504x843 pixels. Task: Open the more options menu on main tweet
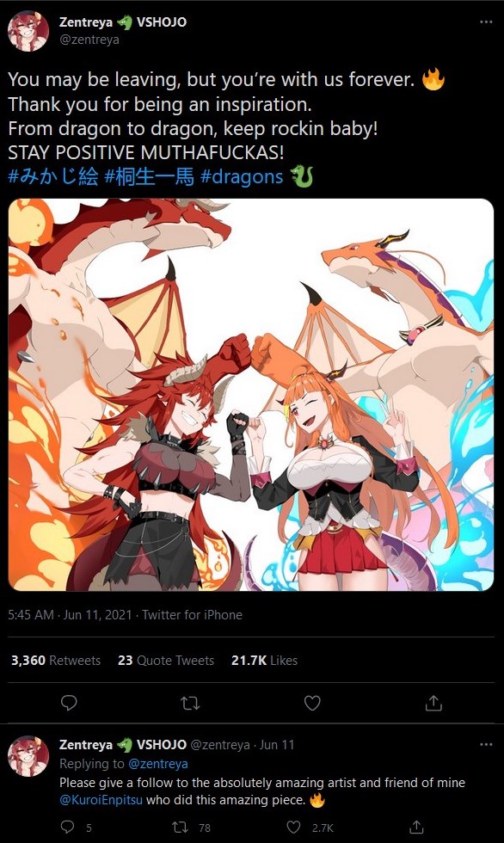tap(486, 22)
